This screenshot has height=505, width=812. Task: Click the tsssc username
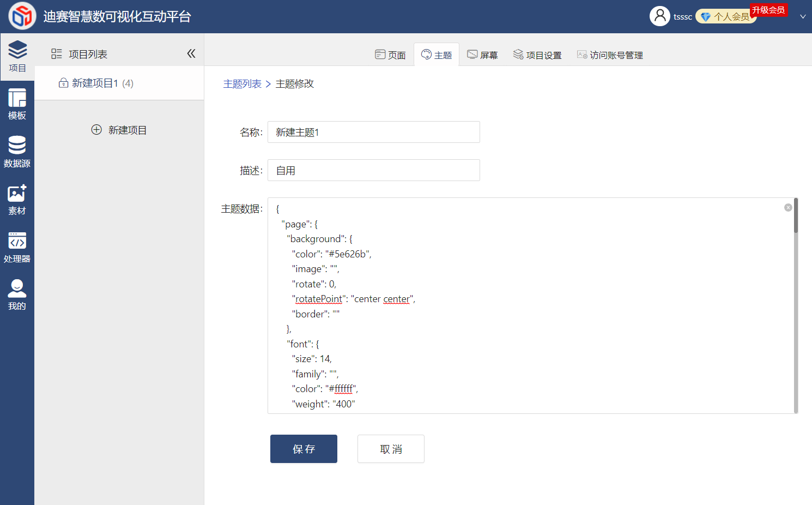pyautogui.click(x=683, y=17)
